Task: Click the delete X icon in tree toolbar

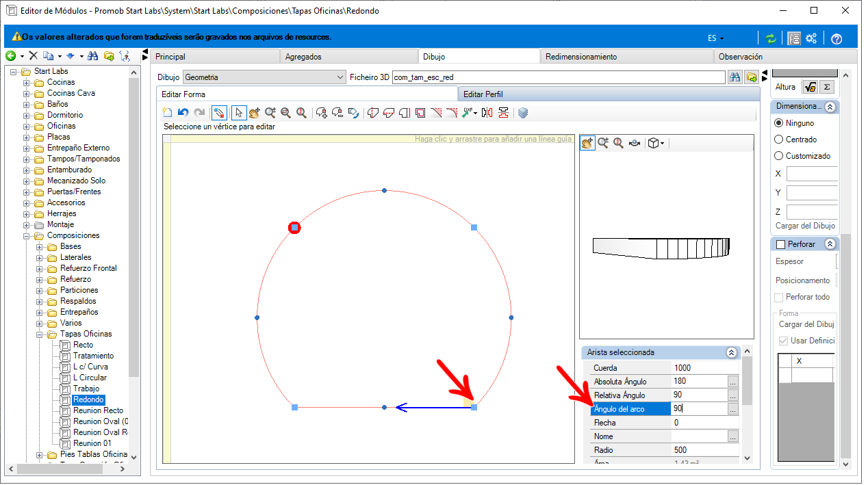Action: coord(33,56)
